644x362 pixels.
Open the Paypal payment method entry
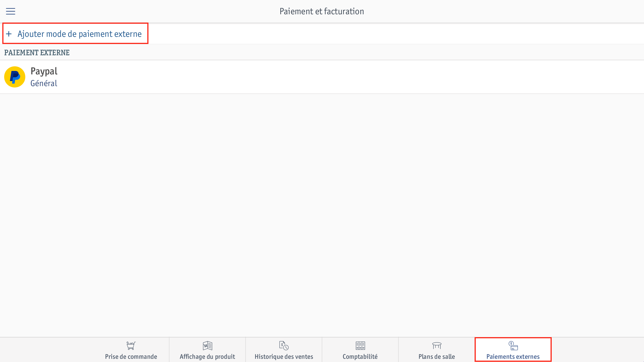pos(322,77)
